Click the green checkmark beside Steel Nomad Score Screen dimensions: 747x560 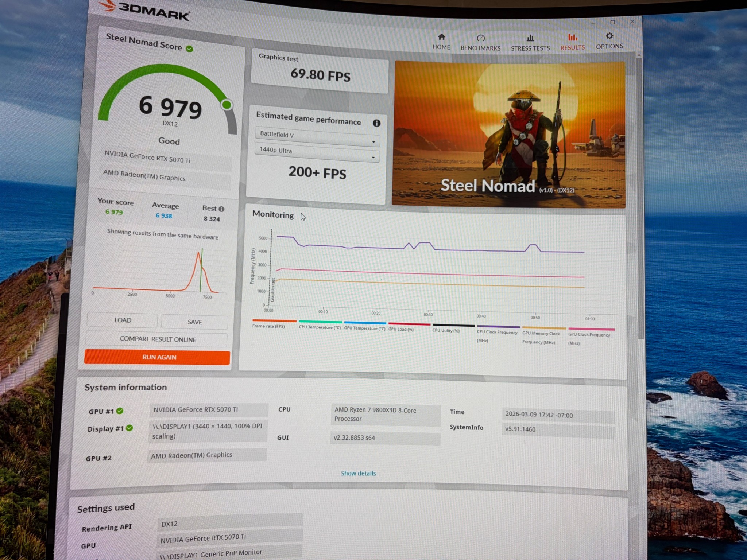tap(189, 48)
